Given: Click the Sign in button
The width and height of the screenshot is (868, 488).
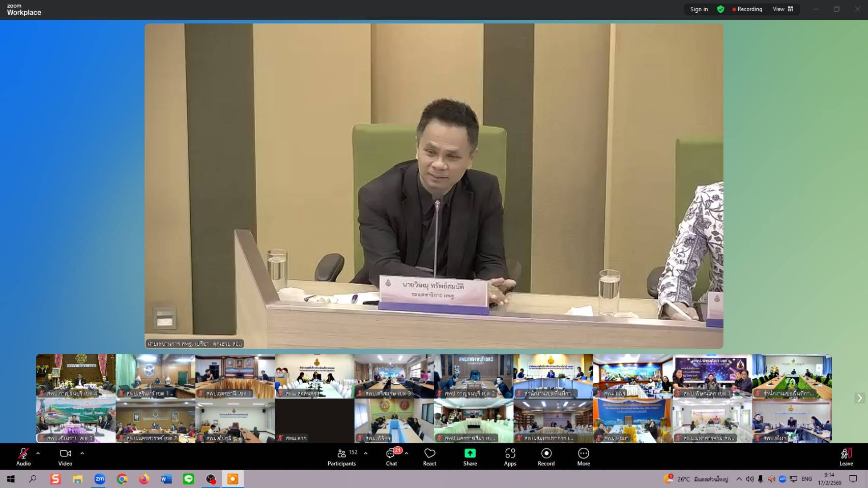Looking at the screenshot, I should (x=699, y=9).
